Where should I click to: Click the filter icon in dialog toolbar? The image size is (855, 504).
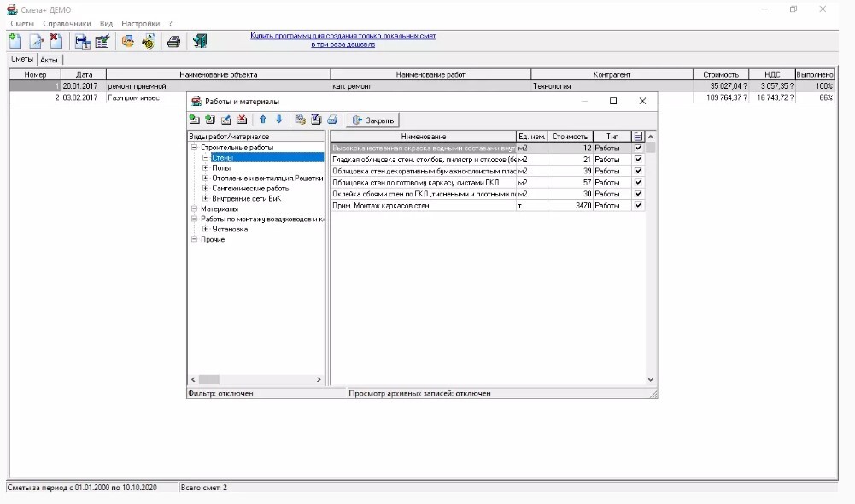coord(315,120)
